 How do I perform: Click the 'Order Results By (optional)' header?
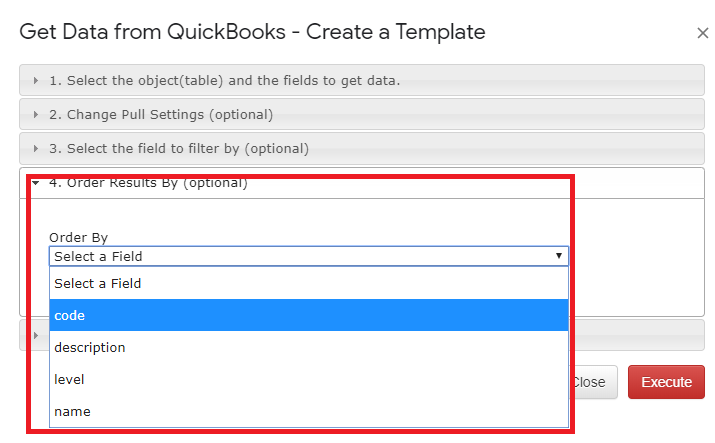362,183
